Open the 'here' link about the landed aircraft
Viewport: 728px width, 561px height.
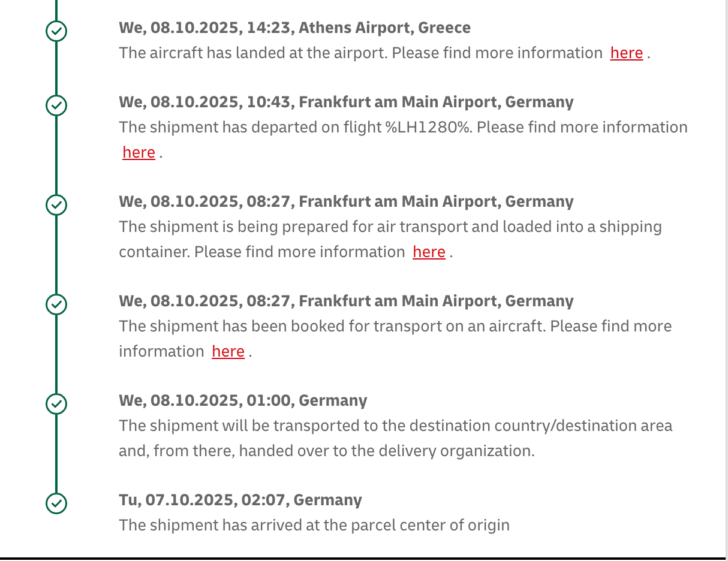[626, 53]
